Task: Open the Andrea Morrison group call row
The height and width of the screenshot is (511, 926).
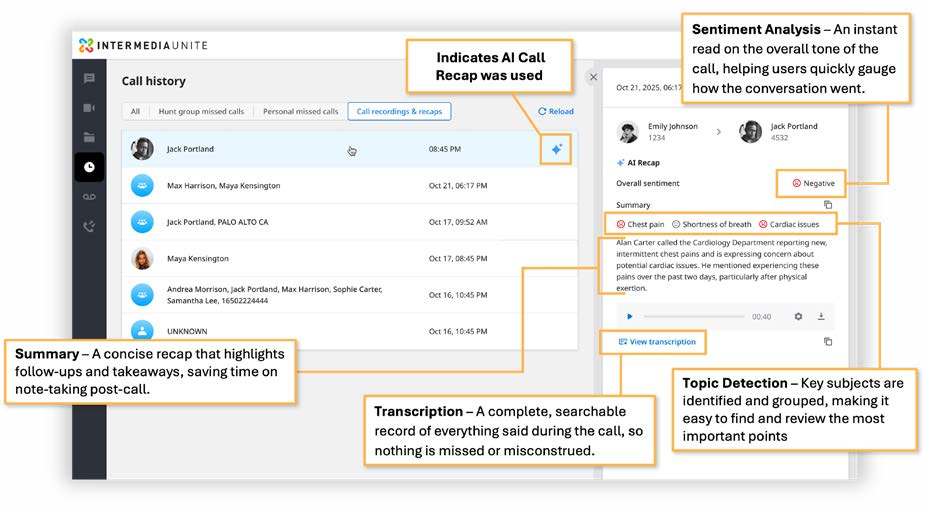Action: pyautogui.click(x=350, y=295)
